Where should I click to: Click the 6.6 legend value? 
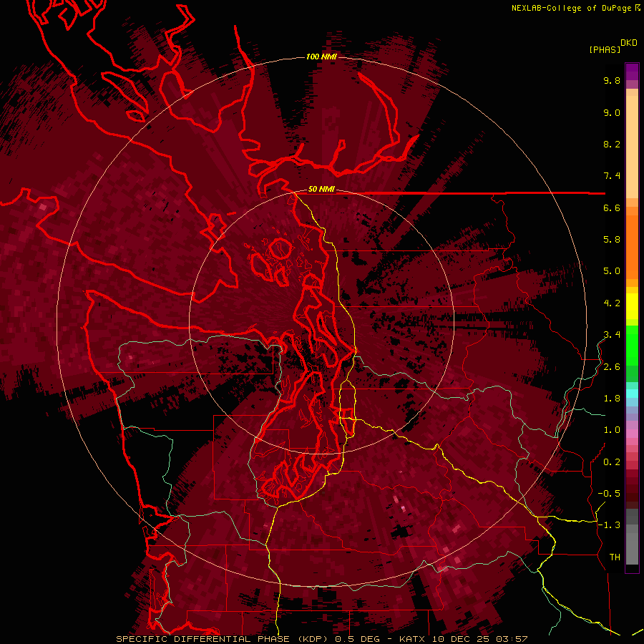pos(612,208)
